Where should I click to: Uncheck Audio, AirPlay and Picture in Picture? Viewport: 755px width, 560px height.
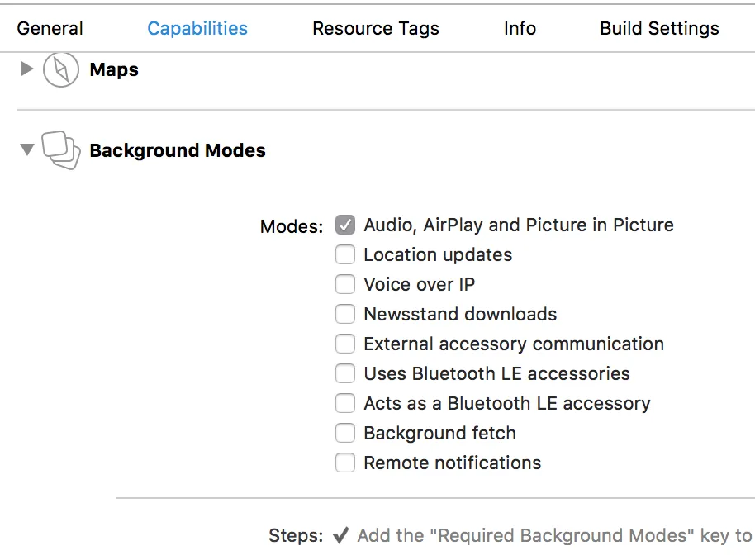click(345, 225)
